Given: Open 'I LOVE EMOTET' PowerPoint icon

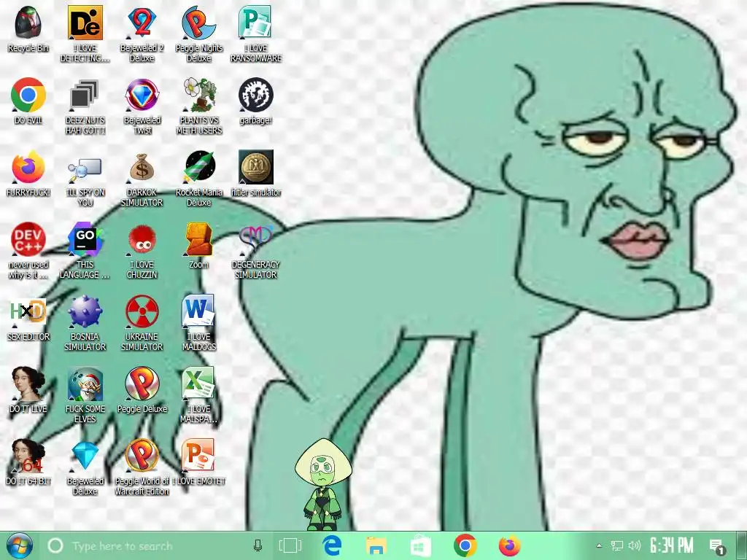Looking at the screenshot, I should point(198,455).
